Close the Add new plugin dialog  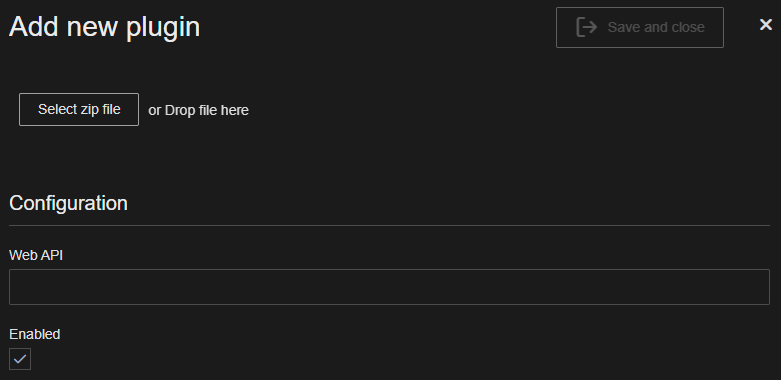(x=766, y=24)
